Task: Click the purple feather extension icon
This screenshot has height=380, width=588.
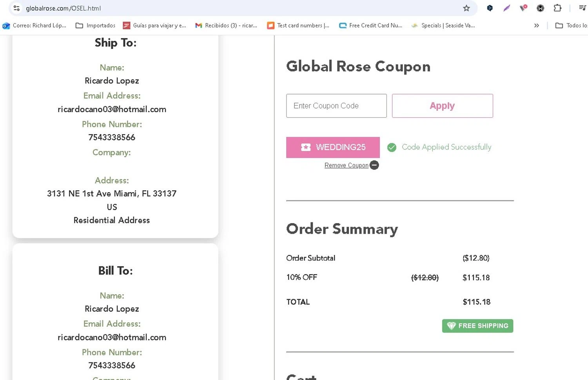Action: (x=506, y=8)
